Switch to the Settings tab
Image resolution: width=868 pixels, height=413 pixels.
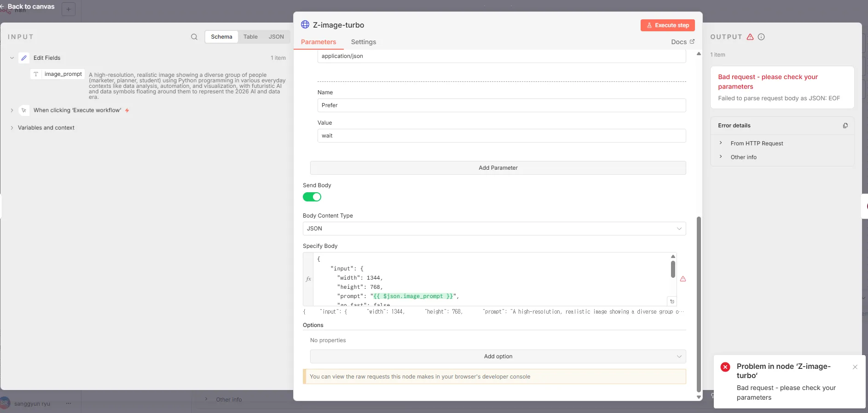(364, 42)
